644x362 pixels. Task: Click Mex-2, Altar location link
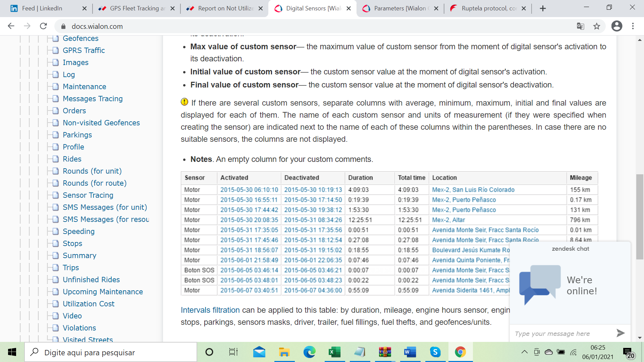coord(448,220)
